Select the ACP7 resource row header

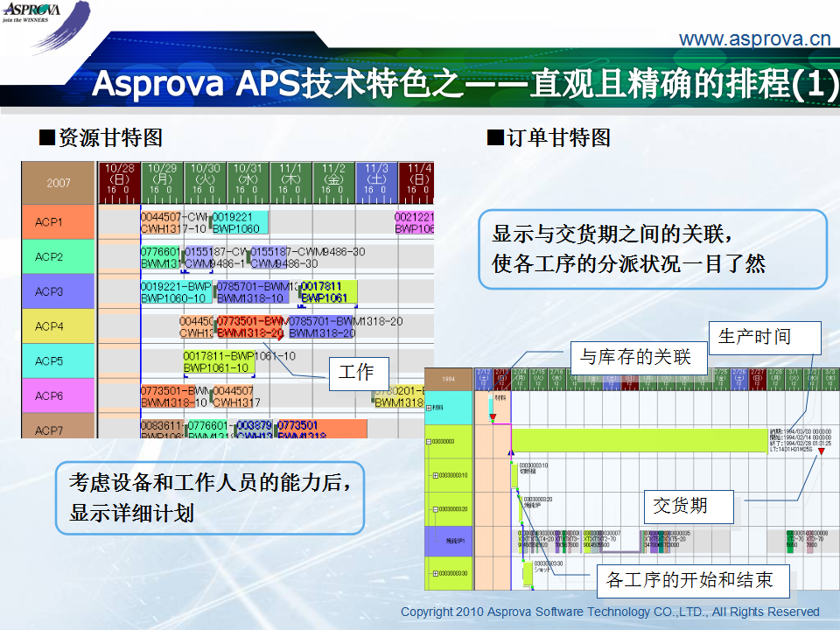tap(58, 426)
